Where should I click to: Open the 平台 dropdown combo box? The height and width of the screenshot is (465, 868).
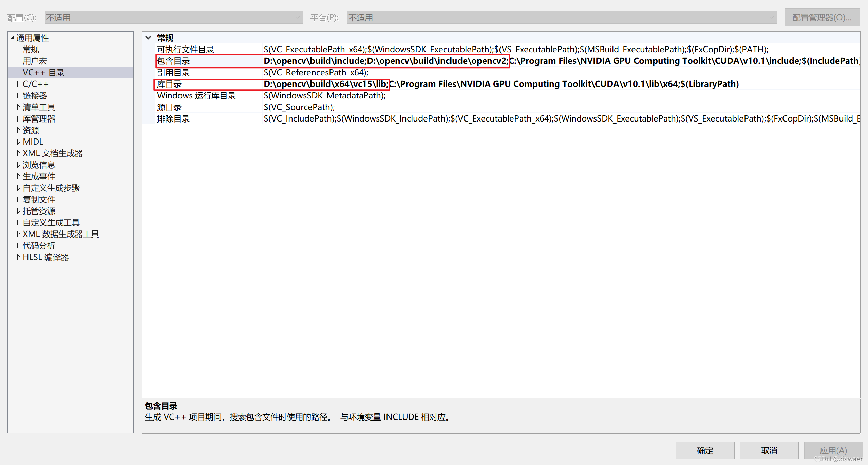pos(561,17)
